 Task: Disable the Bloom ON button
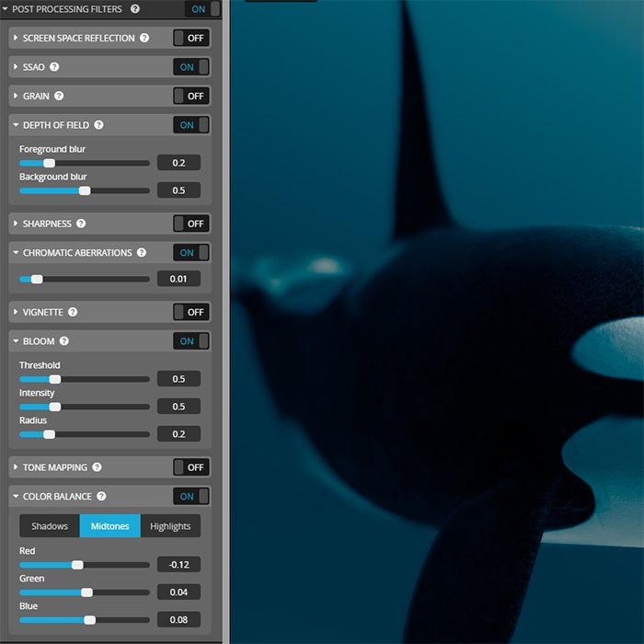191,341
